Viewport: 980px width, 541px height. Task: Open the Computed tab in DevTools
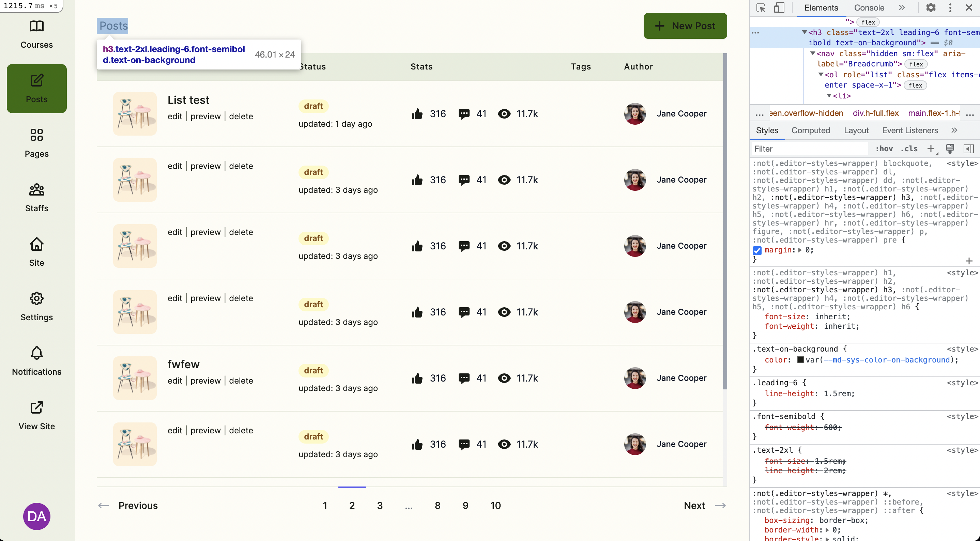[811, 130]
